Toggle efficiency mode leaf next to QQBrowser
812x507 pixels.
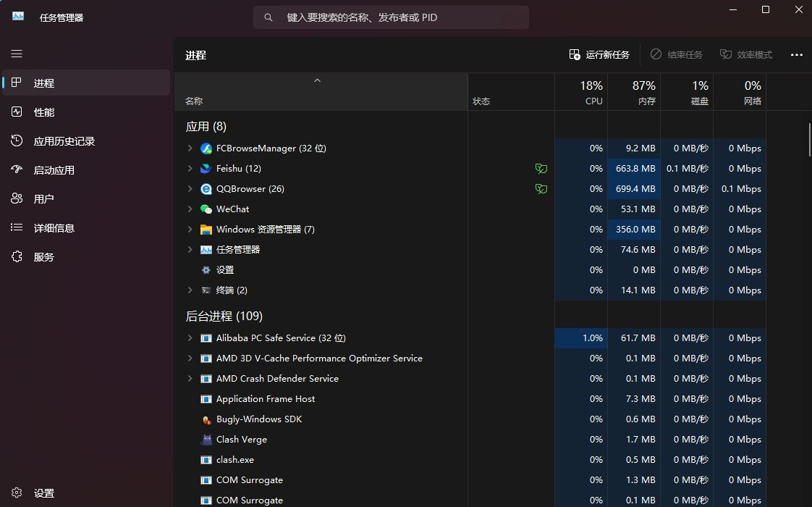[x=541, y=188]
